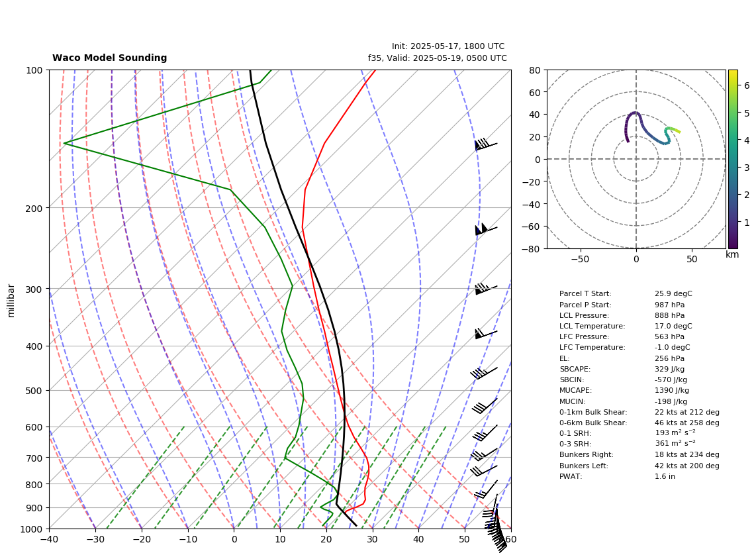This screenshot has width=756, height=559.
Task: Click the '0-1 SRH:' label
Action: (x=575, y=433)
